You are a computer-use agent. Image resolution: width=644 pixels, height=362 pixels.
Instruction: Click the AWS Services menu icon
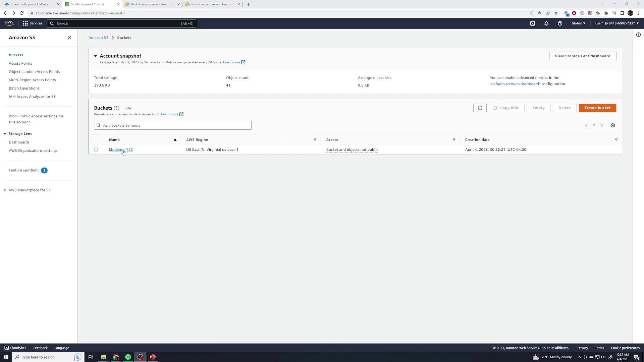click(25, 23)
